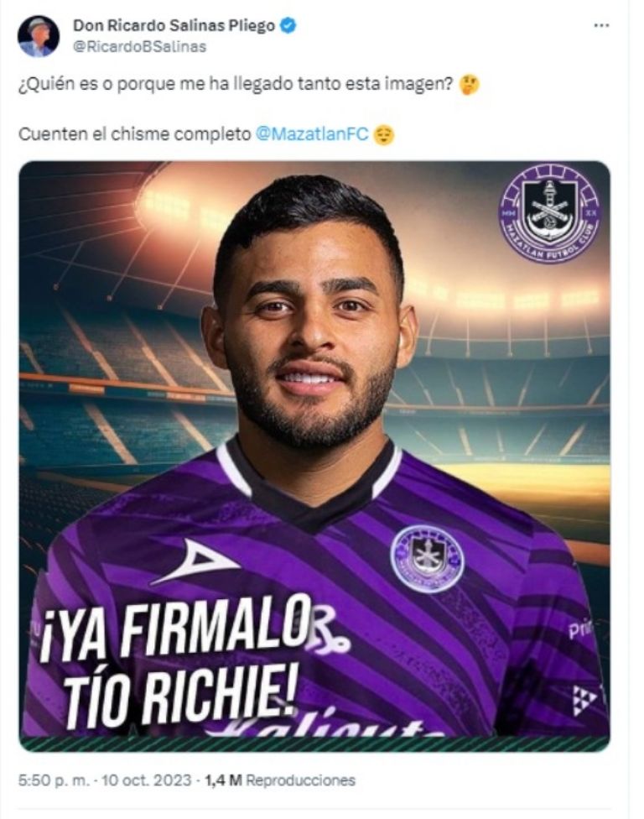The height and width of the screenshot is (819, 644).
Task: Click the club crest on the jersey
Action: click(x=428, y=559)
